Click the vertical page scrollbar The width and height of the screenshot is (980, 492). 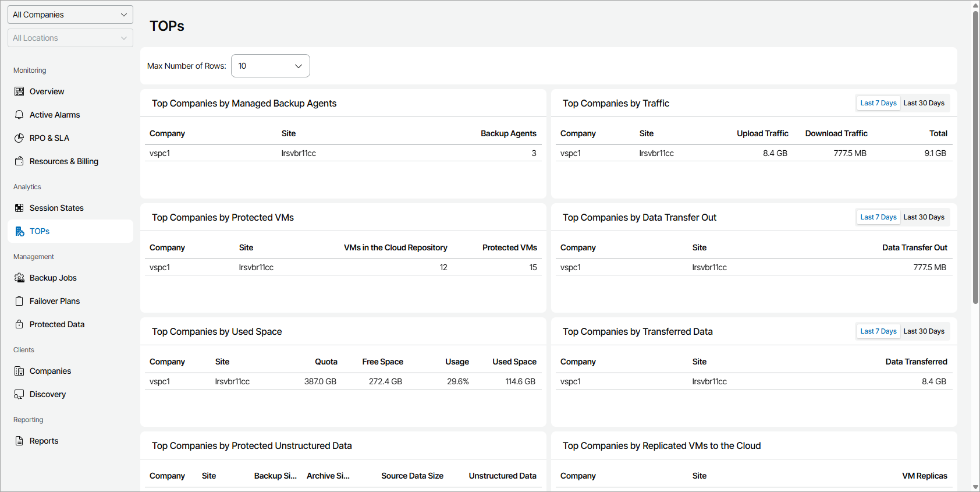975,157
